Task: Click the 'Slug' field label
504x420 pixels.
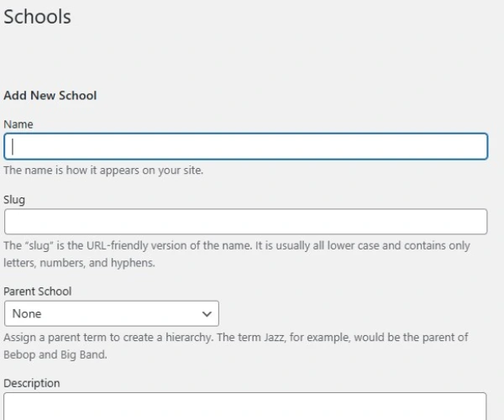Action: point(14,199)
